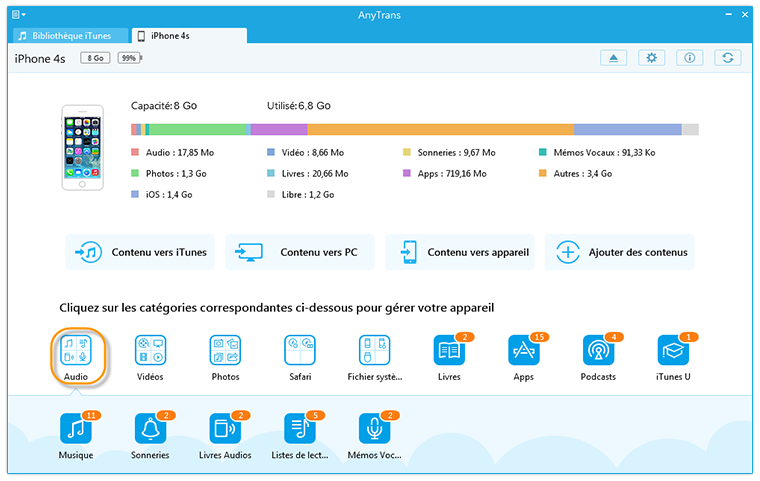
Task: Click the 'Apps : 719,16 Mo' legend entry
Action: (445, 174)
